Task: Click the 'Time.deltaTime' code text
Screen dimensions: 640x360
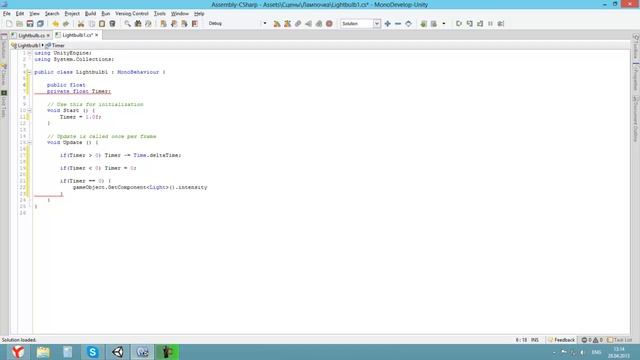Action: click(157, 155)
